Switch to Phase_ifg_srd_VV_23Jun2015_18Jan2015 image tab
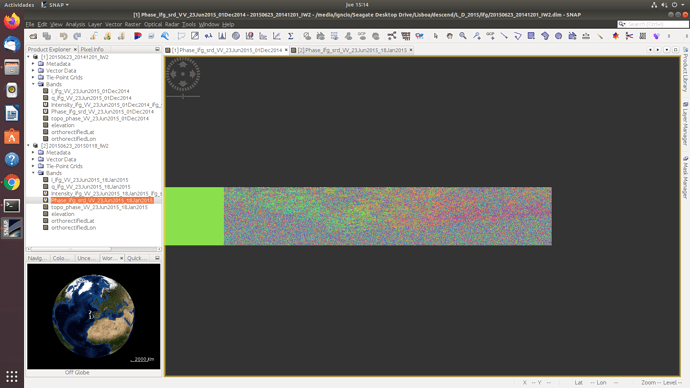The image size is (690, 388). 352,50
